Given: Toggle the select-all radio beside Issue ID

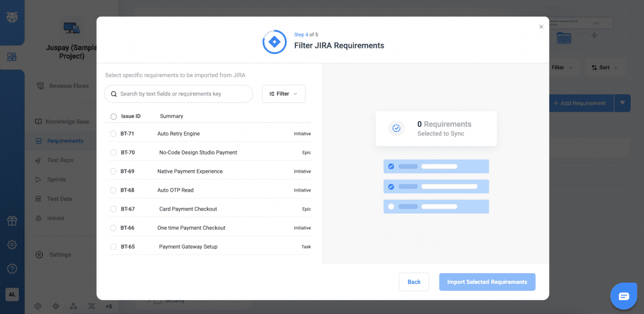Looking at the screenshot, I should click(114, 116).
